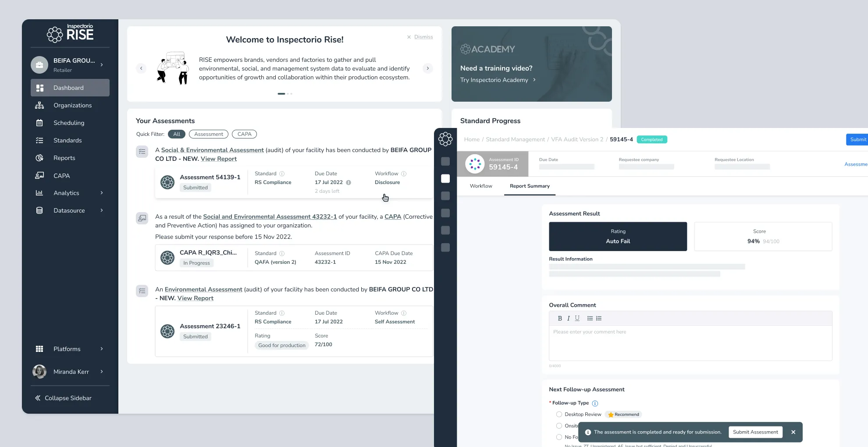Image resolution: width=868 pixels, height=447 pixels.
Task: Open the Social & Environmental Assessment link
Action: (212, 150)
